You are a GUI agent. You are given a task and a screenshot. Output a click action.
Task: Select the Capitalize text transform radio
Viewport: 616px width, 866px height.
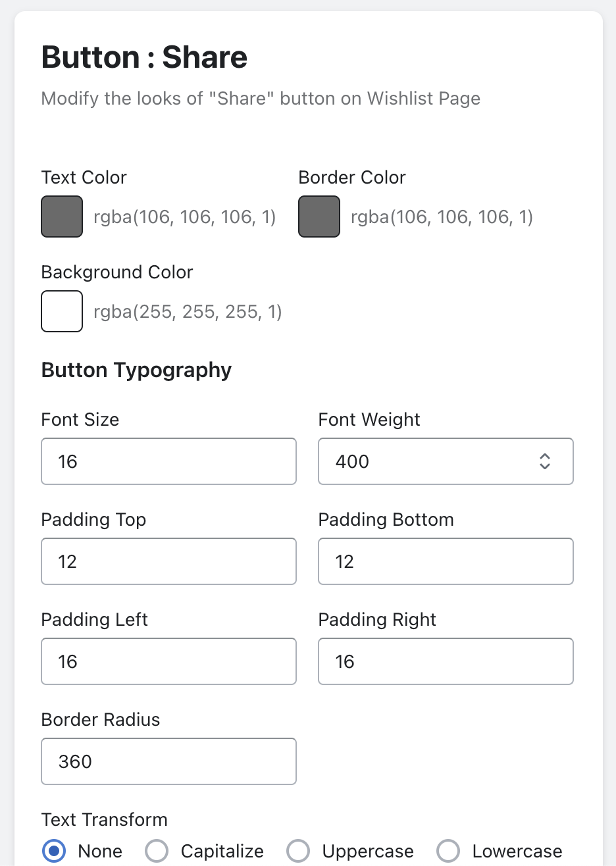point(157,851)
